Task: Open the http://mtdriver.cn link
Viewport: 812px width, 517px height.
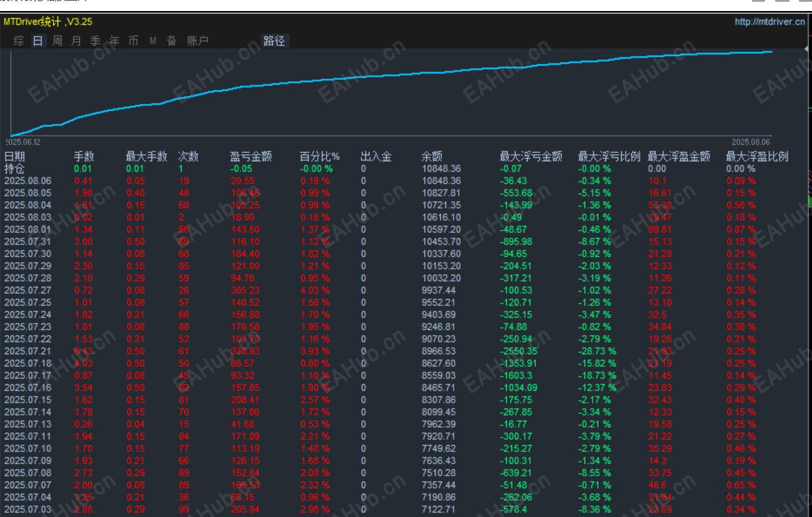Action: (770, 22)
